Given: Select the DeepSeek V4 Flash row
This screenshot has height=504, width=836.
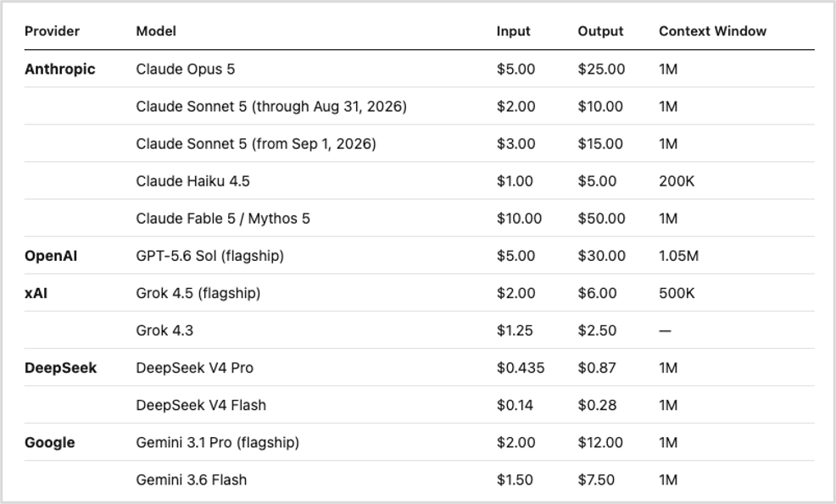Looking at the screenshot, I should point(419,405).
